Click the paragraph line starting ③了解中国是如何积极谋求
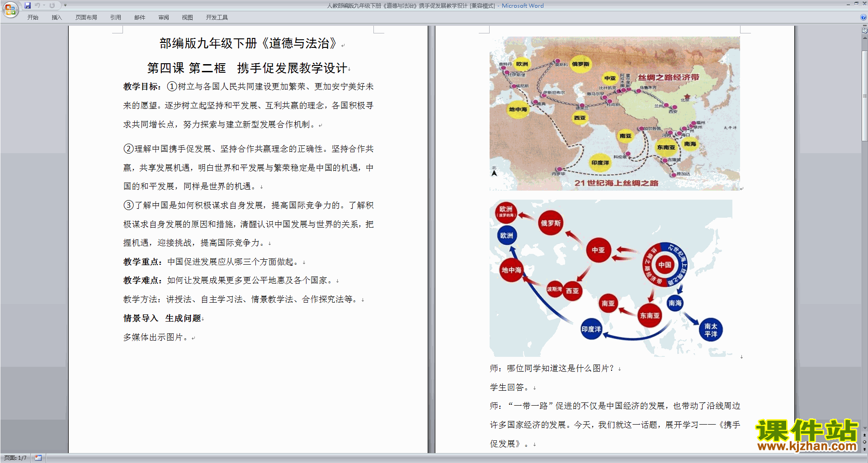 tap(248, 205)
